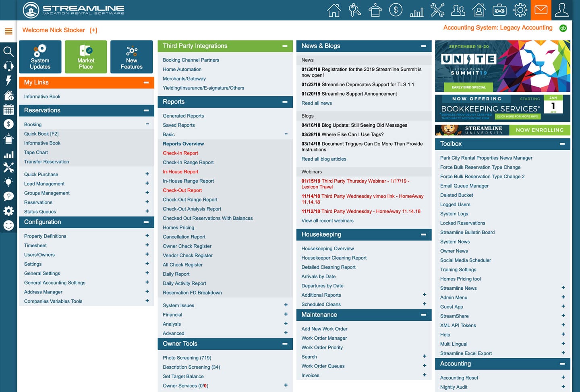Open the Check-Out Report
The height and width of the screenshot is (392, 580).
point(182,190)
